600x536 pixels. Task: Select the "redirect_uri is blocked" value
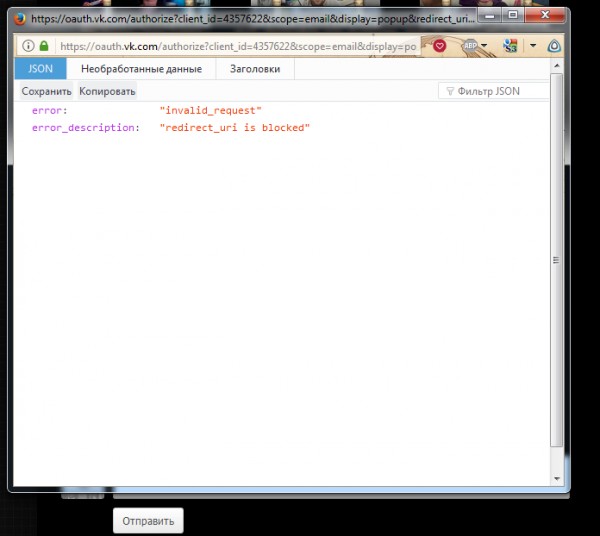pos(235,128)
